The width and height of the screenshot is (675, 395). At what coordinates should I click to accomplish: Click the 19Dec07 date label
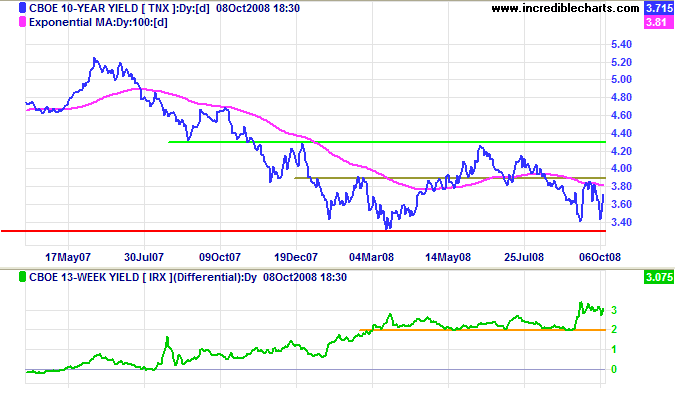(x=296, y=257)
